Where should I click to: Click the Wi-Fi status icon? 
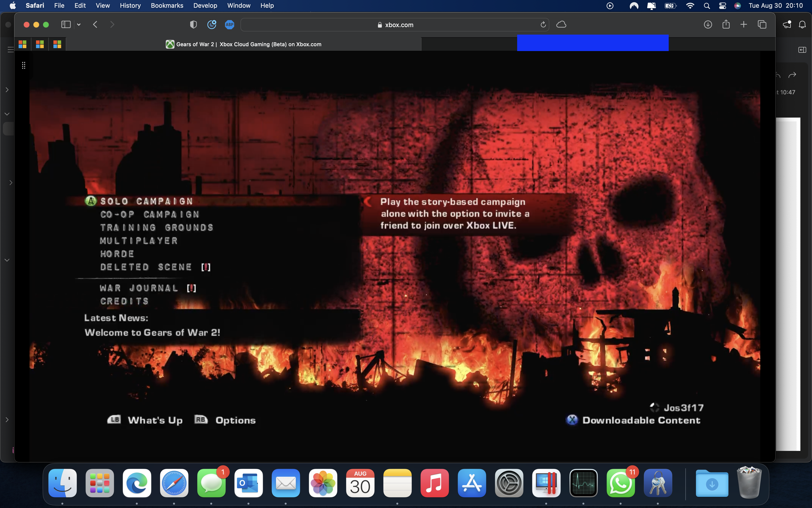click(690, 5)
